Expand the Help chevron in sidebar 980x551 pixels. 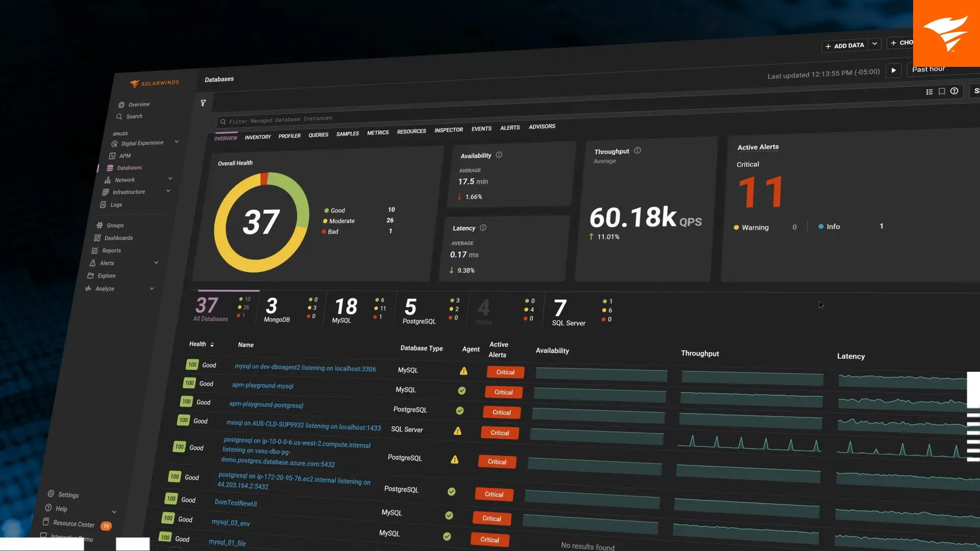114,512
